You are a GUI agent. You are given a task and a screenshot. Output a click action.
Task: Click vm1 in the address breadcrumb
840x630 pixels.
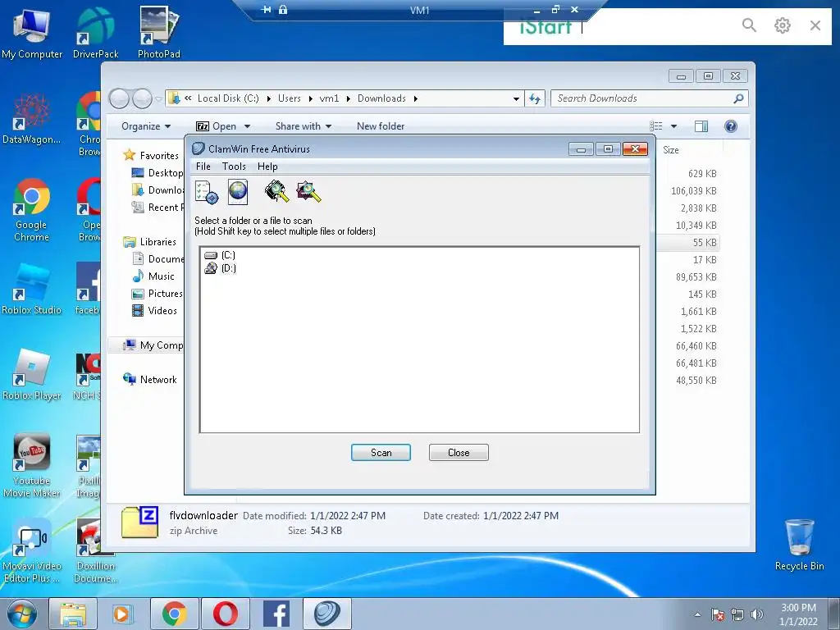(x=329, y=98)
